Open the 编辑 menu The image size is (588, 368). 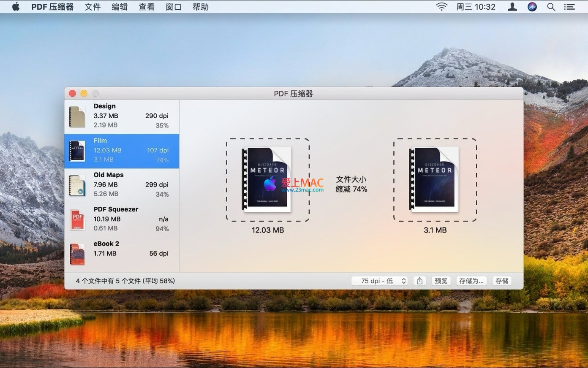(120, 7)
